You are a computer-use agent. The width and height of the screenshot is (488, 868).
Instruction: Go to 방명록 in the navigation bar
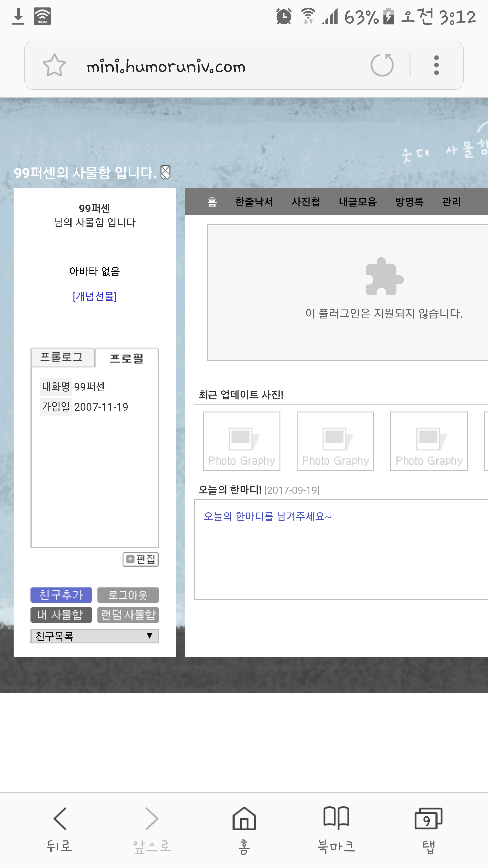coord(409,202)
